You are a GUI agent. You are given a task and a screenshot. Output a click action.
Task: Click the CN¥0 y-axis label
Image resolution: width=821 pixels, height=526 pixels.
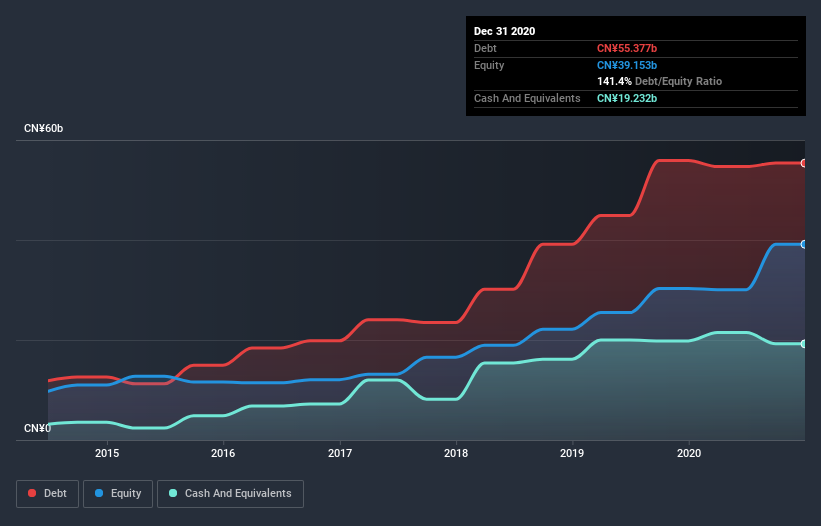click(x=37, y=428)
